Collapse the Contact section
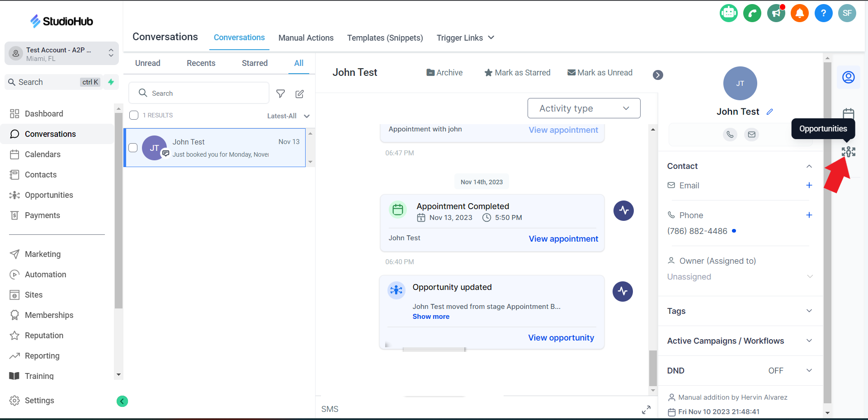The image size is (868, 420). [x=809, y=166]
